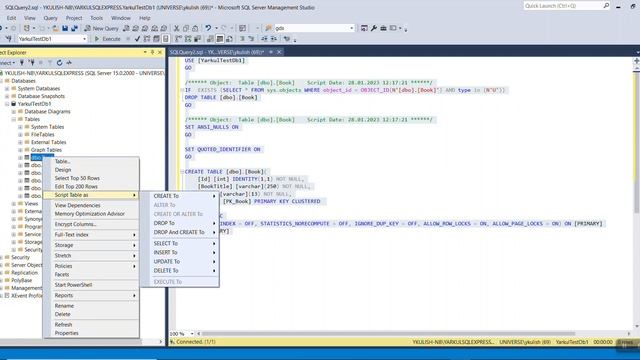Expand the Database Diagrams node
640x360 pixels.
click(x=13, y=111)
